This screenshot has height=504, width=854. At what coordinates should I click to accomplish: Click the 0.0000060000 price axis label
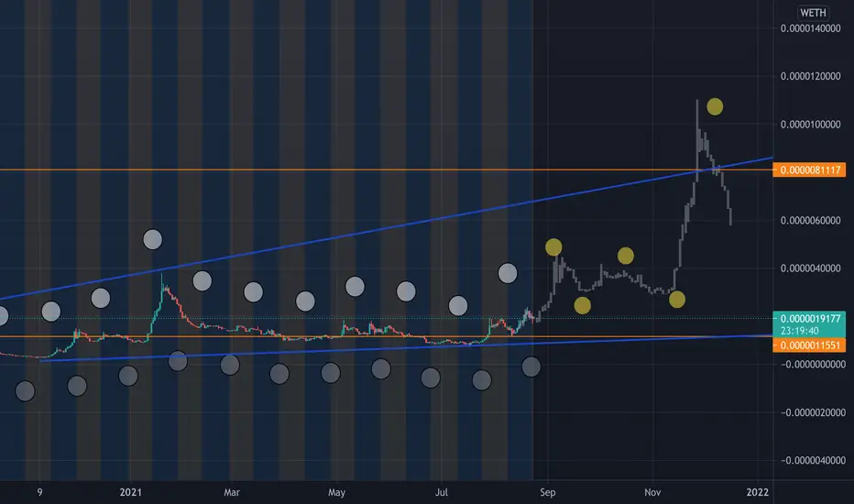coord(810,220)
